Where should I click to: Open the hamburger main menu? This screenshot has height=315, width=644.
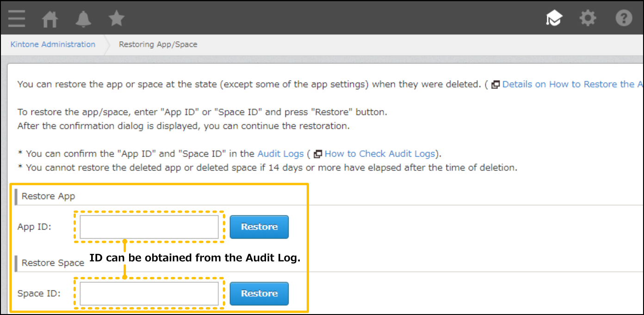[x=17, y=19]
